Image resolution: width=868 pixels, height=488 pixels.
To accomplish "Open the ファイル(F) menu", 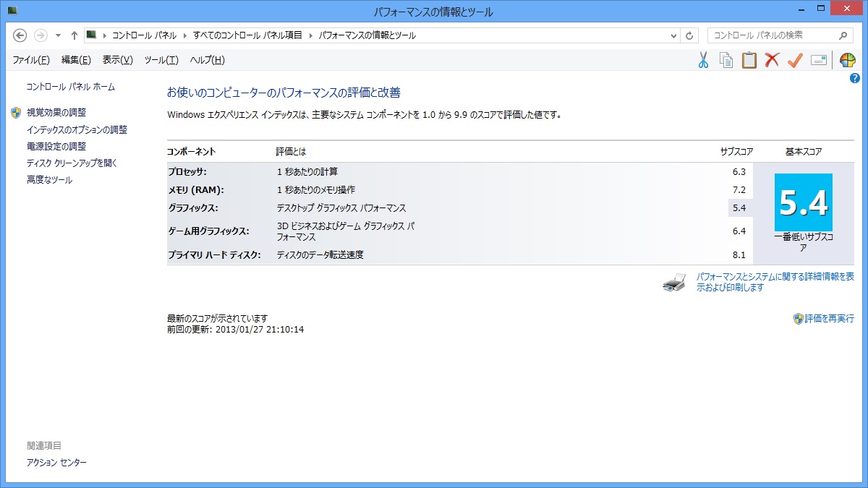I will 31,60.
